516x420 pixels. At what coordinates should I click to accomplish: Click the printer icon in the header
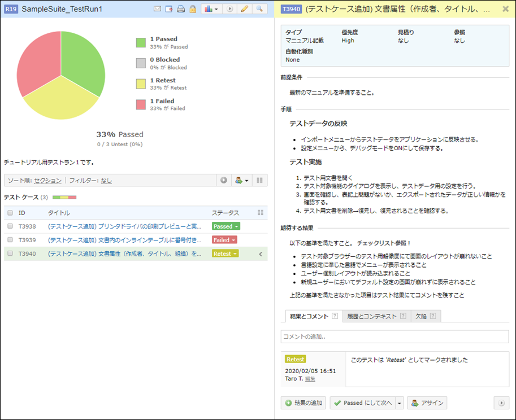coord(181,10)
